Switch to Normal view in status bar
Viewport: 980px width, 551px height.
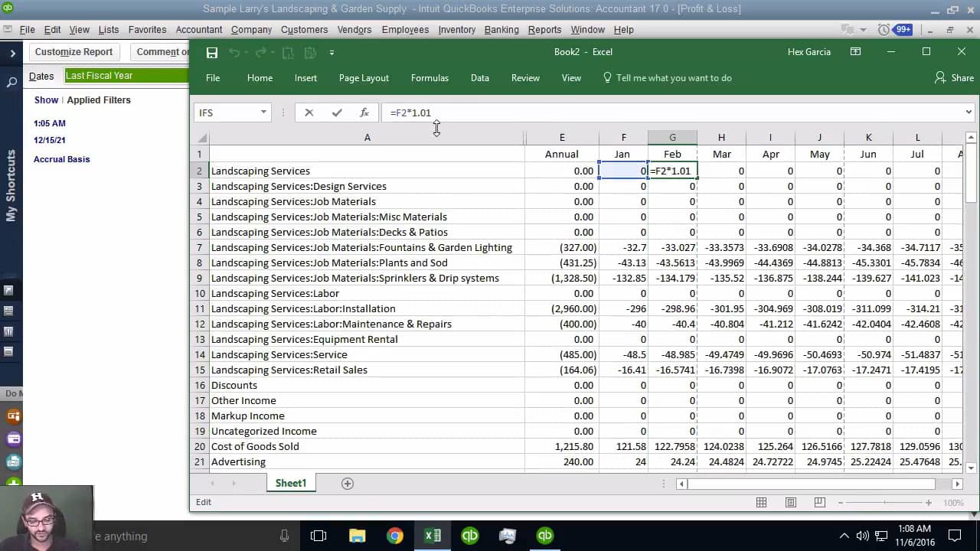tap(762, 503)
